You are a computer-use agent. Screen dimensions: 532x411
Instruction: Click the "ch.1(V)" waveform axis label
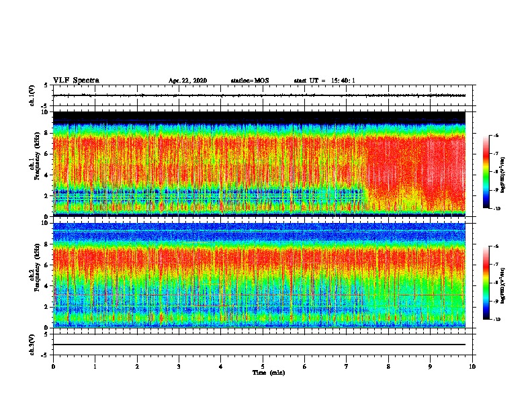32,95
